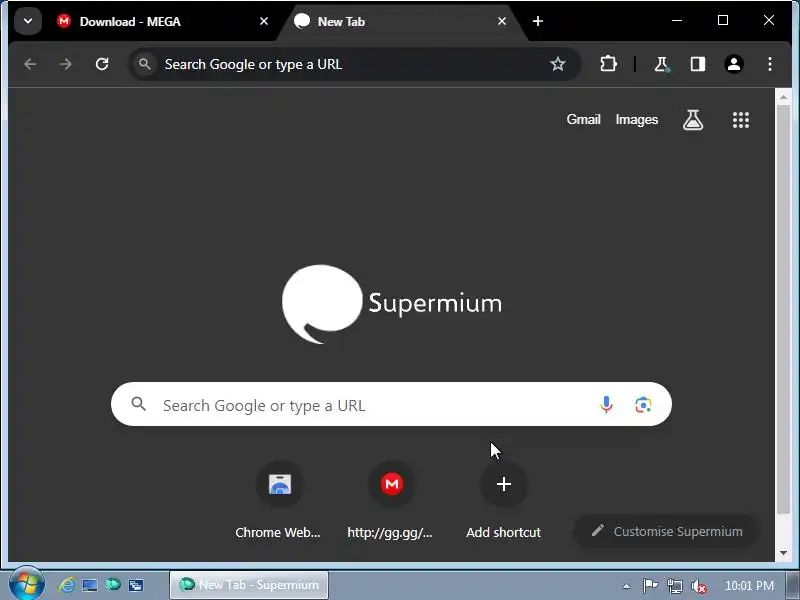This screenshot has width=800, height=600.
Task: Close the New Tab tab
Action: 502,21
